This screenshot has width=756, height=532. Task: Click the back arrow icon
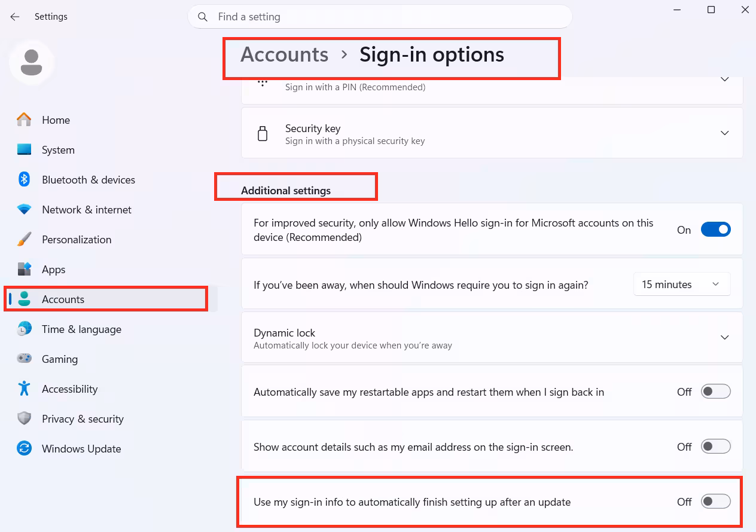point(15,17)
